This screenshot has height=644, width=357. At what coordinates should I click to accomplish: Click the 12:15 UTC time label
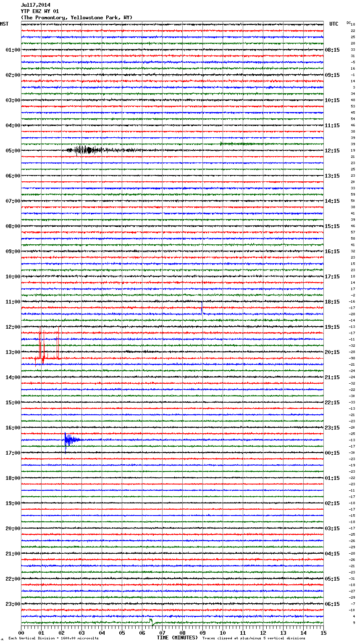tap(332, 151)
